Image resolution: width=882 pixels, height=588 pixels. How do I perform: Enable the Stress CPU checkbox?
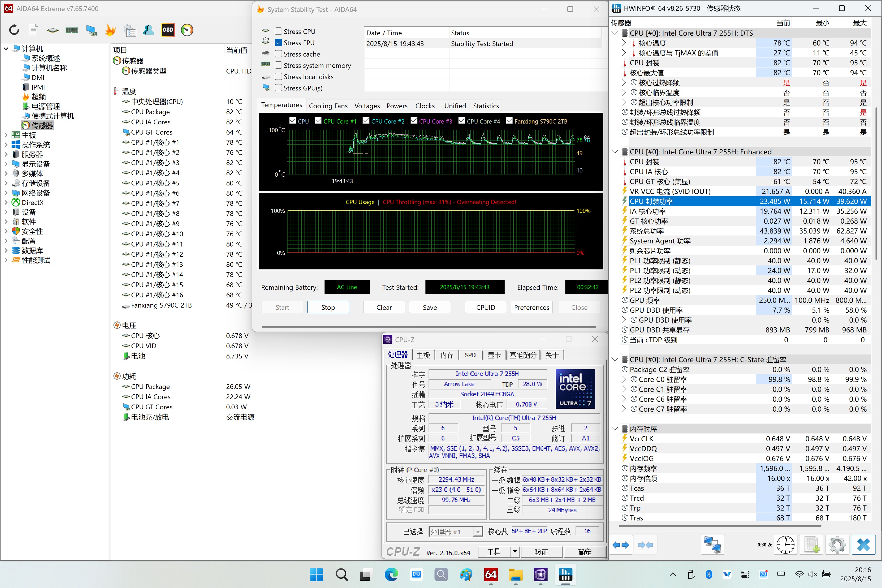(278, 31)
